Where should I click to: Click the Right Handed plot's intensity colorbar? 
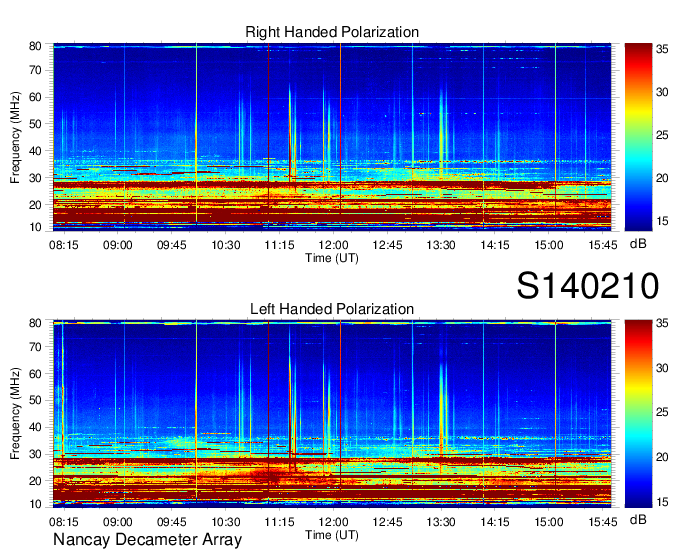tap(638, 137)
